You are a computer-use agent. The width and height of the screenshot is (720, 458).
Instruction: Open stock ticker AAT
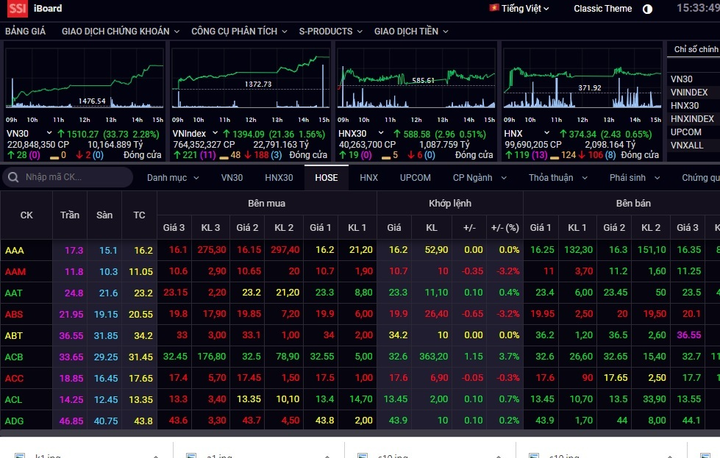coord(13,293)
